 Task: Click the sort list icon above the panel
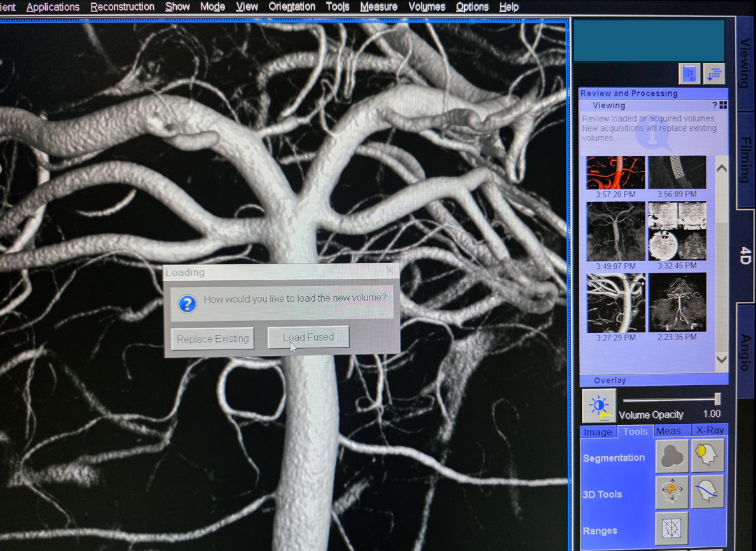[x=714, y=74]
